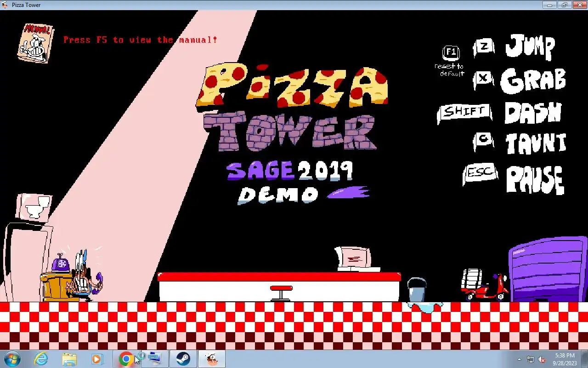Click the toilet sign above the door
The width and height of the screenshot is (588, 368).
pos(34,208)
